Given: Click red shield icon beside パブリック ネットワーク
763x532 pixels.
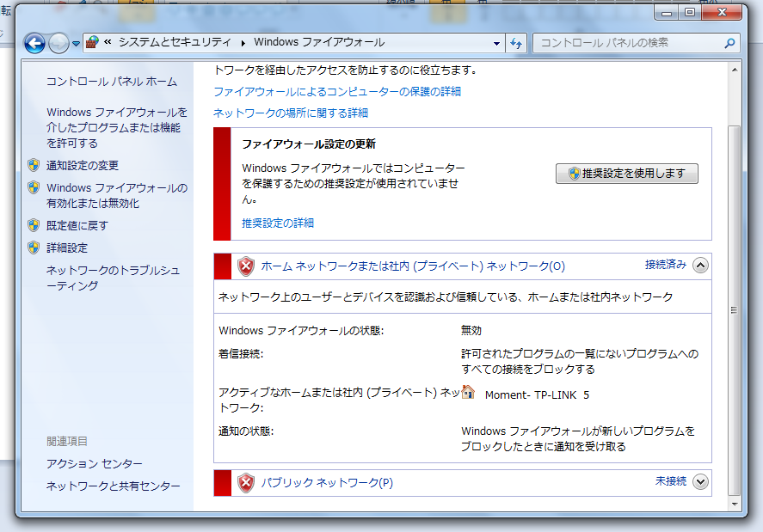Looking at the screenshot, I should click(x=246, y=483).
